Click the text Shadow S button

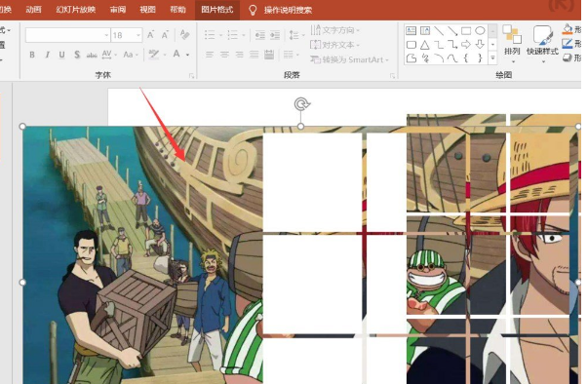coord(77,56)
